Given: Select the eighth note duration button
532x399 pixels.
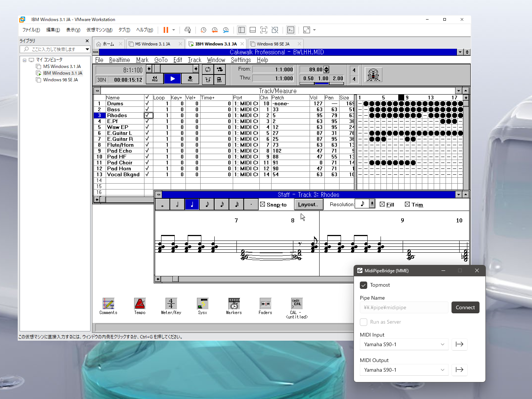Looking at the screenshot, I should [x=207, y=204].
